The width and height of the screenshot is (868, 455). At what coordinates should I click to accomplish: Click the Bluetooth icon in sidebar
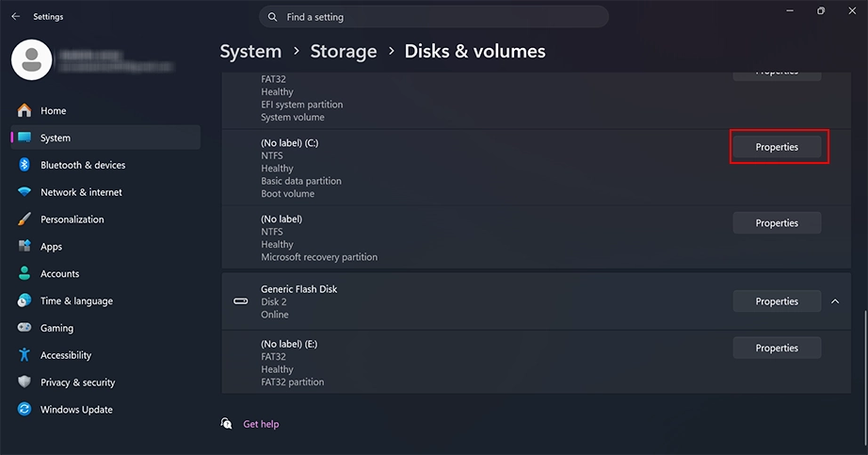(x=24, y=165)
